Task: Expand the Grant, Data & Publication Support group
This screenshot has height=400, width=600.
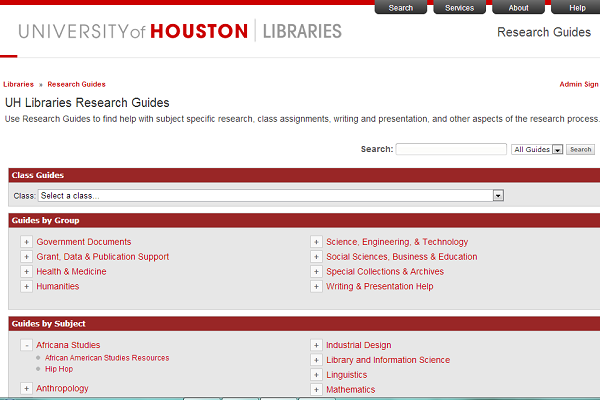Action: pos(26,257)
